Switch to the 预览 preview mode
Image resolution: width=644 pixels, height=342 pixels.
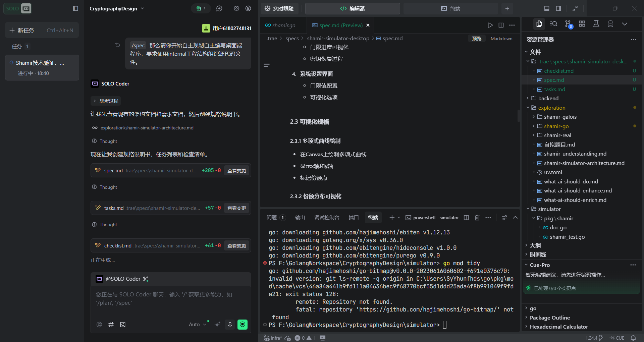pyautogui.click(x=477, y=39)
